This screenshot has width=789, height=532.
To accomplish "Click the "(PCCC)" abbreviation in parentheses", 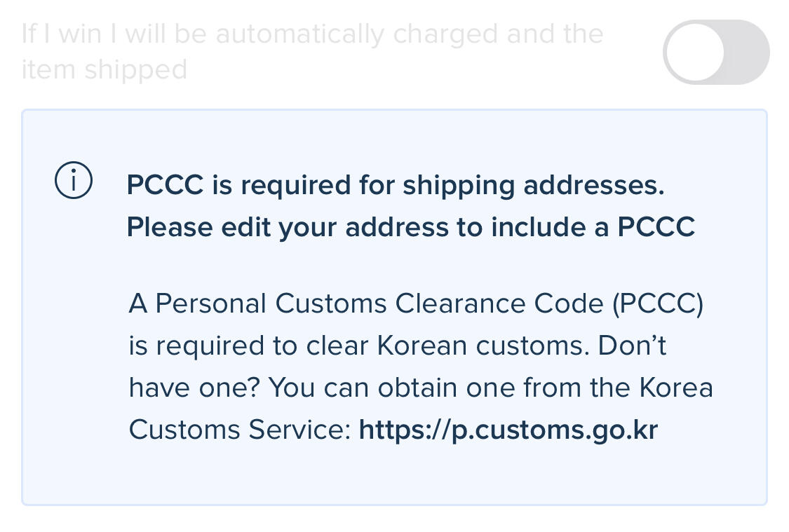I will point(658,304).
